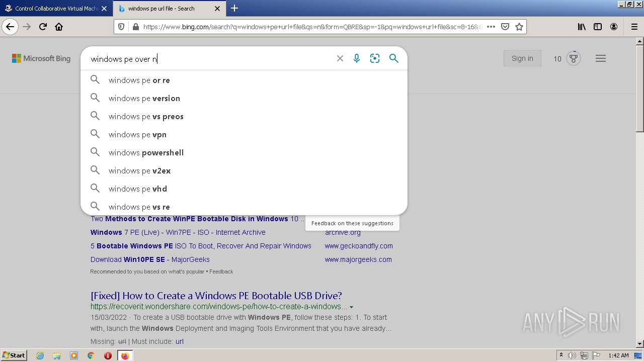This screenshot has height=362, width=644.
Task: Open tracking protection shield info
Action: pos(121,27)
